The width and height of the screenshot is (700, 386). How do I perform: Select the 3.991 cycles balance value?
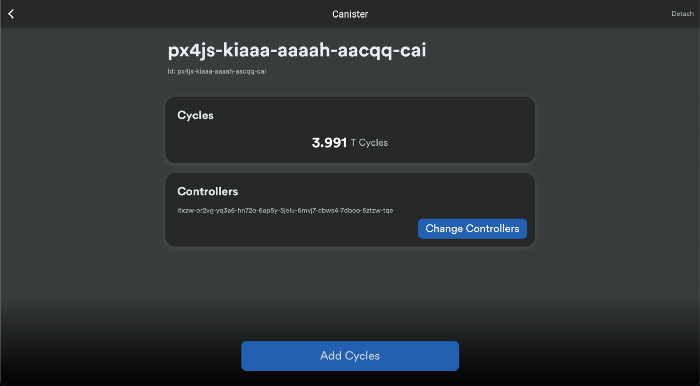pos(329,143)
